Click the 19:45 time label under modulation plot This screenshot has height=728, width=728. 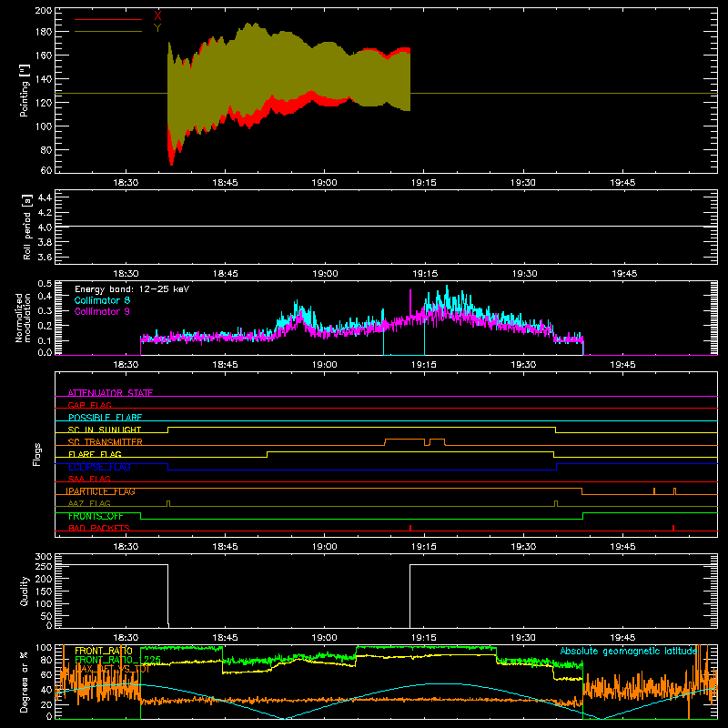(x=622, y=365)
